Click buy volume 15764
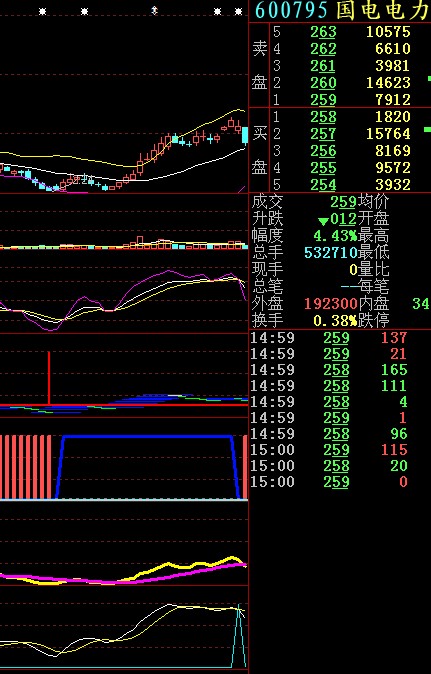This screenshot has height=674, width=431. [388, 134]
